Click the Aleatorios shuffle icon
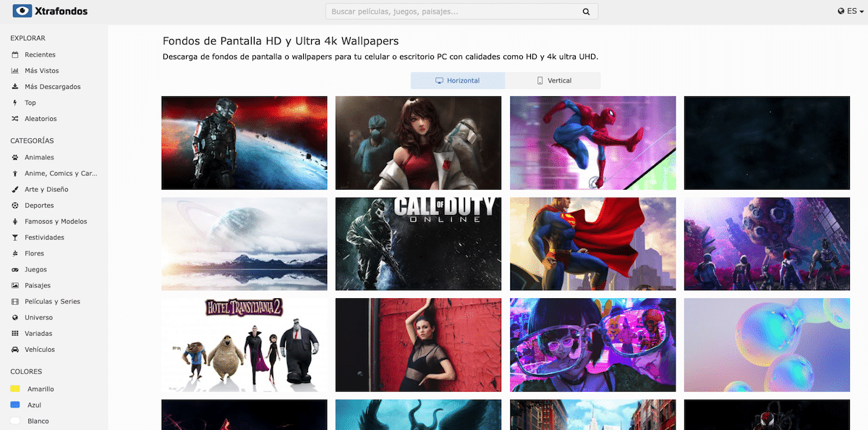 click(15, 119)
